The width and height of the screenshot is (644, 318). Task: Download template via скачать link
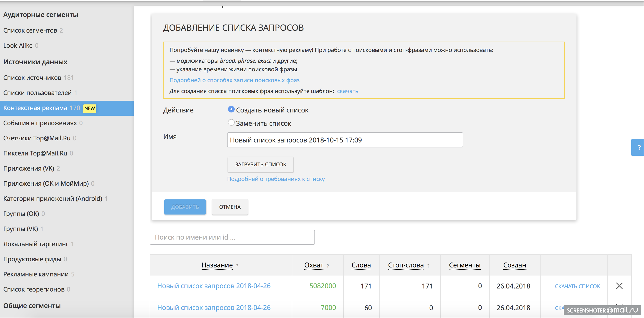(x=347, y=91)
